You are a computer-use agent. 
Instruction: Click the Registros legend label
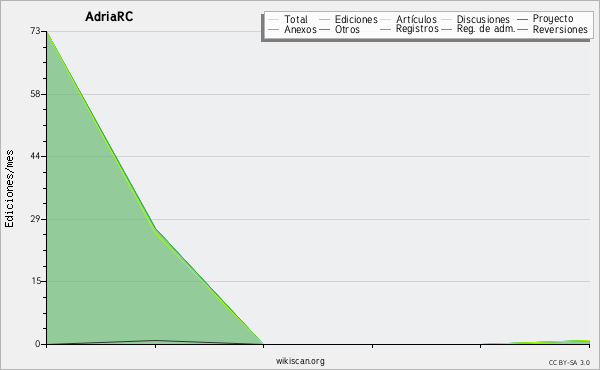pos(417,29)
